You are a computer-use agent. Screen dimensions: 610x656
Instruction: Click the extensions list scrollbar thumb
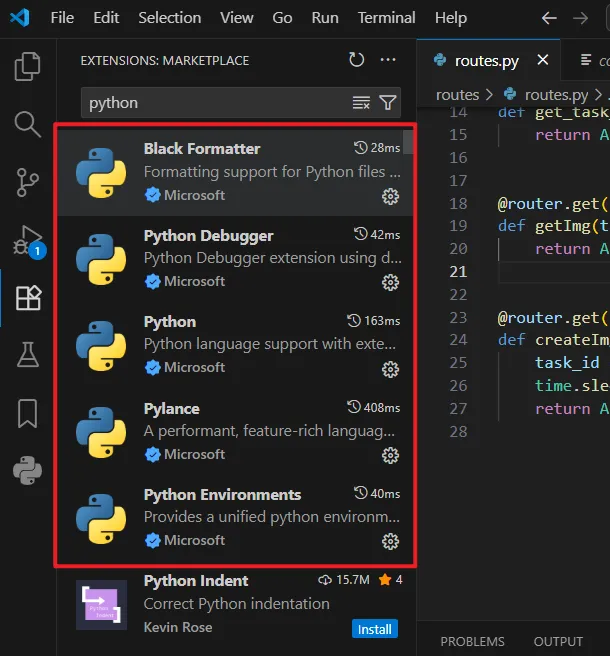click(408, 142)
